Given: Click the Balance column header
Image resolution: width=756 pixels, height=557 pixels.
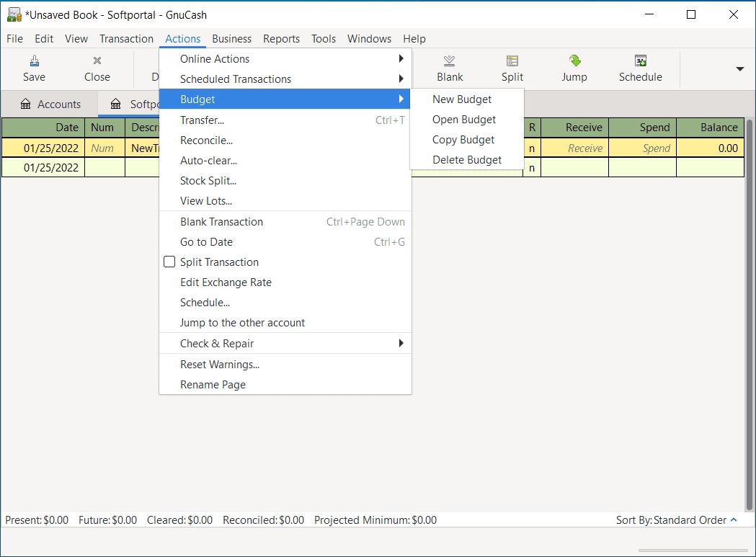Looking at the screenshot, I should tap(710, 128).
